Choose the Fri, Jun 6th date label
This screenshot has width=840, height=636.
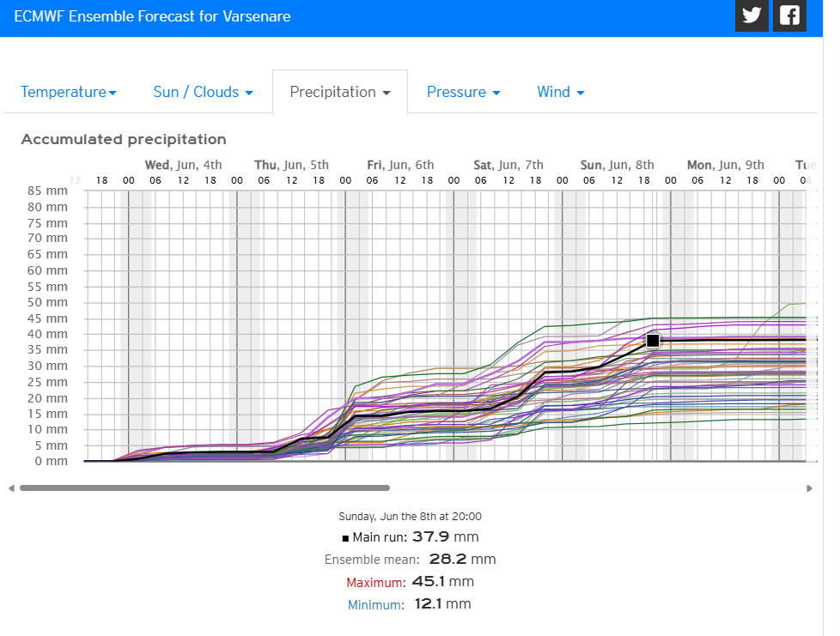pos(400,165)
